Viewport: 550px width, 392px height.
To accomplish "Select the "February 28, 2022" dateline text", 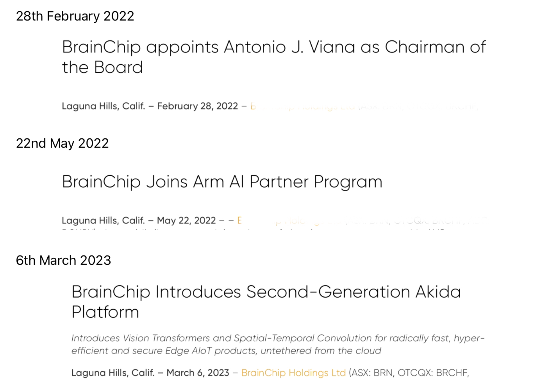I will 197,106.
